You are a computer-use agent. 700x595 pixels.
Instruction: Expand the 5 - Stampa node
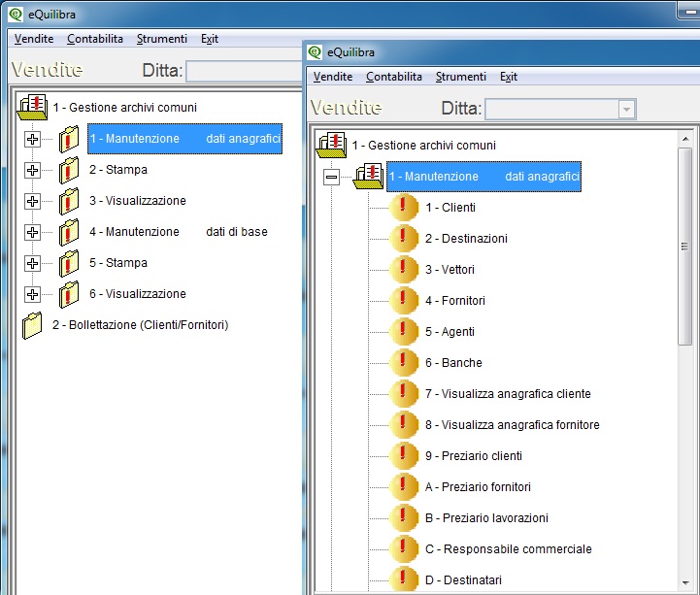tap(32, 263)
